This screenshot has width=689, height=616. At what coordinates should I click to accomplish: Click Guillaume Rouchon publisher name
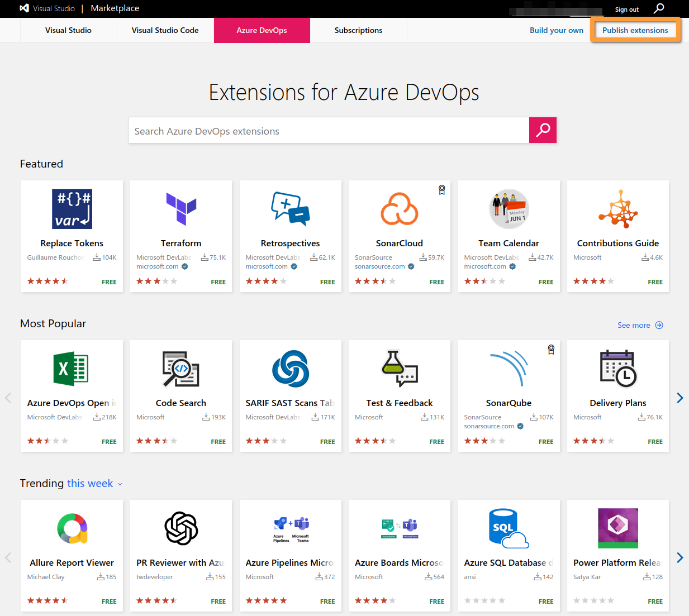tap(55, 257)
